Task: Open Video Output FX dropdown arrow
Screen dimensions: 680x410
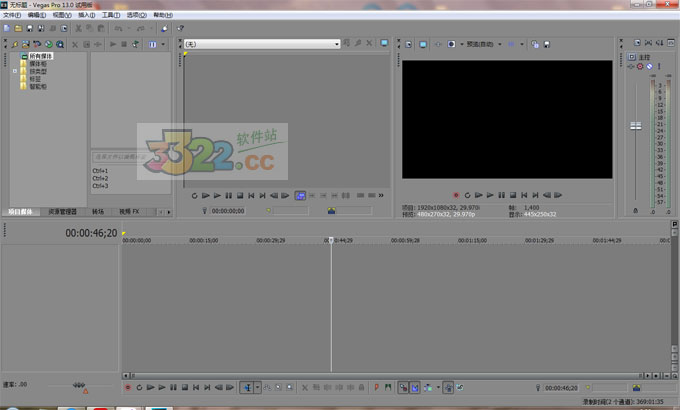Action: tap(461, 44)
